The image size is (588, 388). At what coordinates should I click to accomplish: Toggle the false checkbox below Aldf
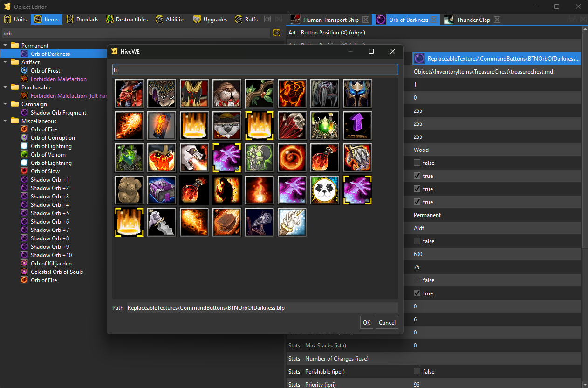(417, 241)
